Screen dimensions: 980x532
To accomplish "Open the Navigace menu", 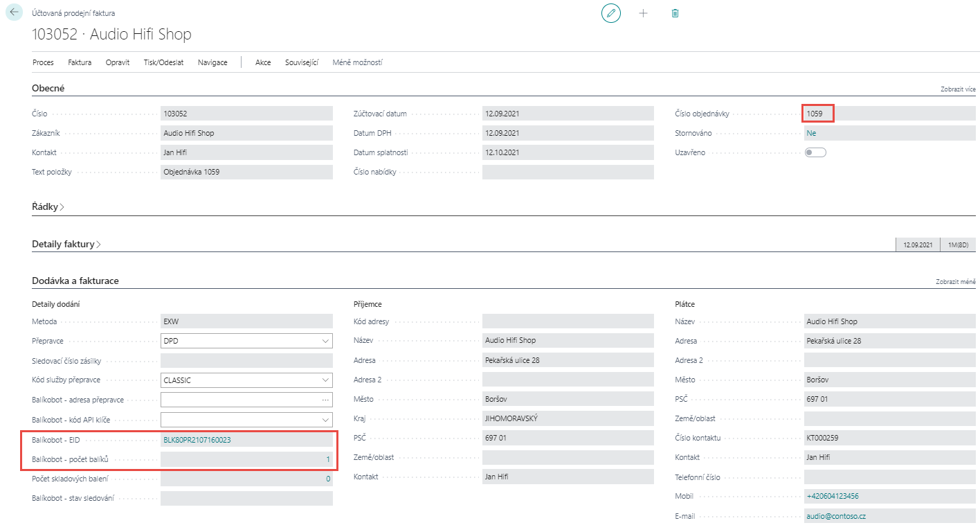I will 212,62.
